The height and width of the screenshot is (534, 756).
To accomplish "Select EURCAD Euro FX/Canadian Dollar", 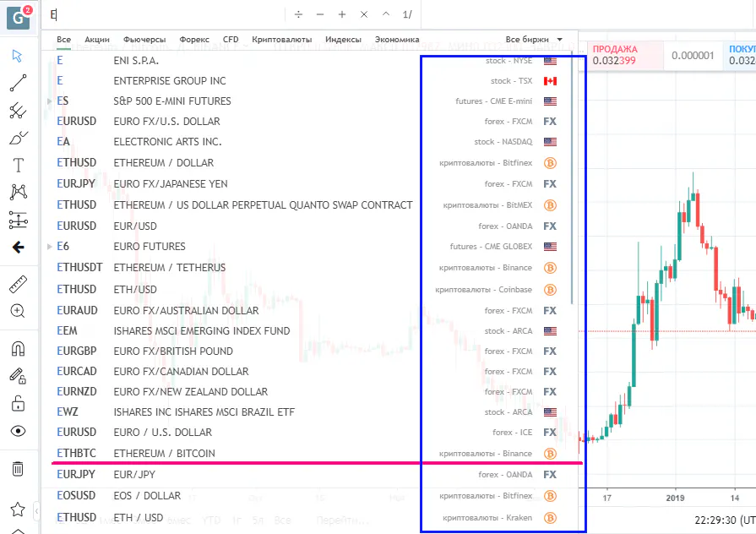I will [309, 372].
